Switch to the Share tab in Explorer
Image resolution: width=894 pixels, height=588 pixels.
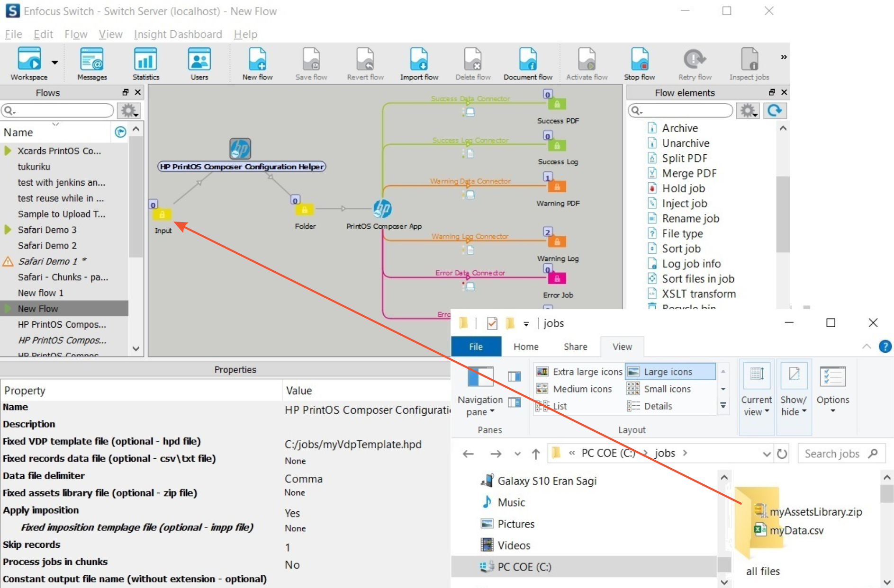pyautogui.click(x=575, y=347)
